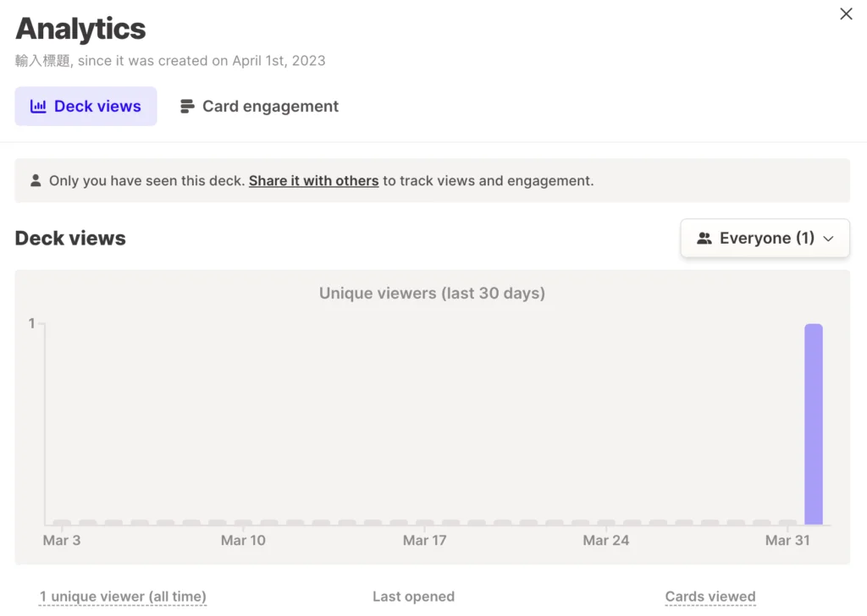
Task: Click the Mar 24 axis date label
Action: tap(605, 540)
